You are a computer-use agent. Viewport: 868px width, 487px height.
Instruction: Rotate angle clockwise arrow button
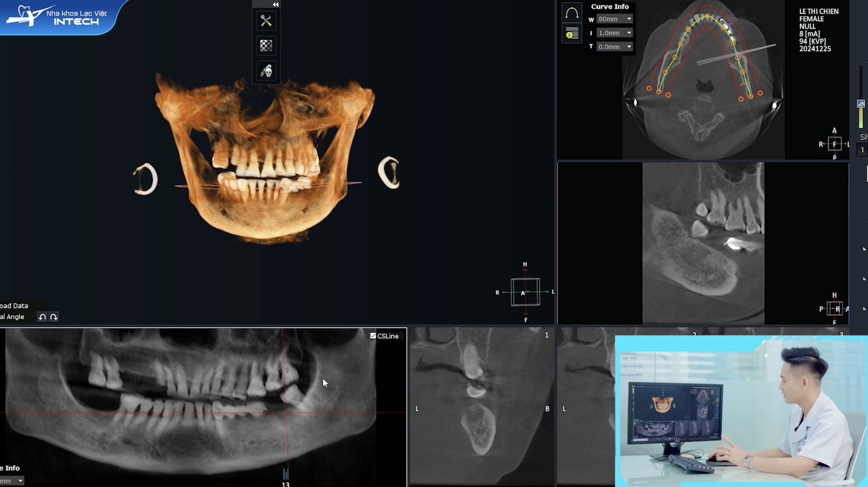pos(53,317)
